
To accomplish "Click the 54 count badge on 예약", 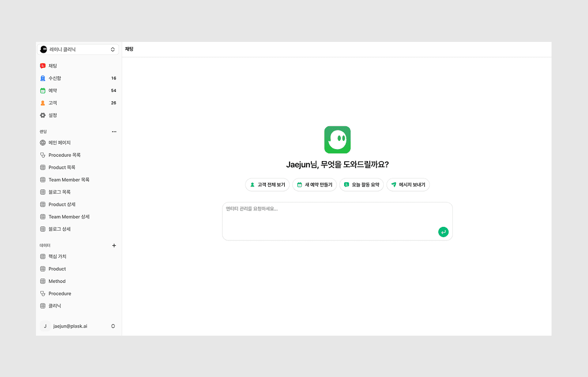I will coord(114,91).
